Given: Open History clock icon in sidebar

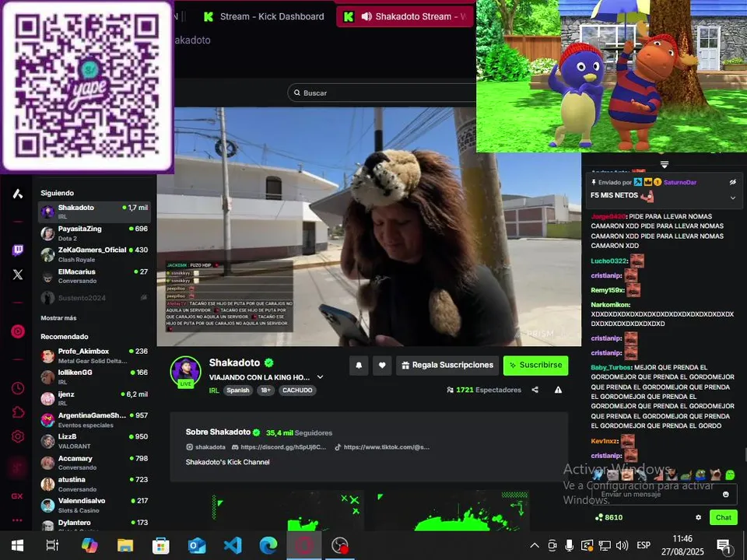Looking at the screenshot, I should [x=18, y=388].
